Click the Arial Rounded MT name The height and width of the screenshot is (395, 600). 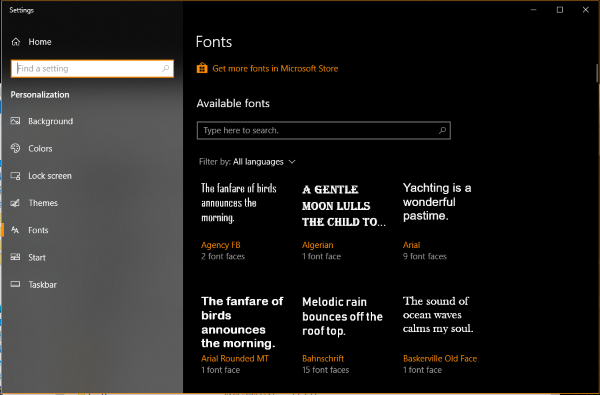pos(235,359)
